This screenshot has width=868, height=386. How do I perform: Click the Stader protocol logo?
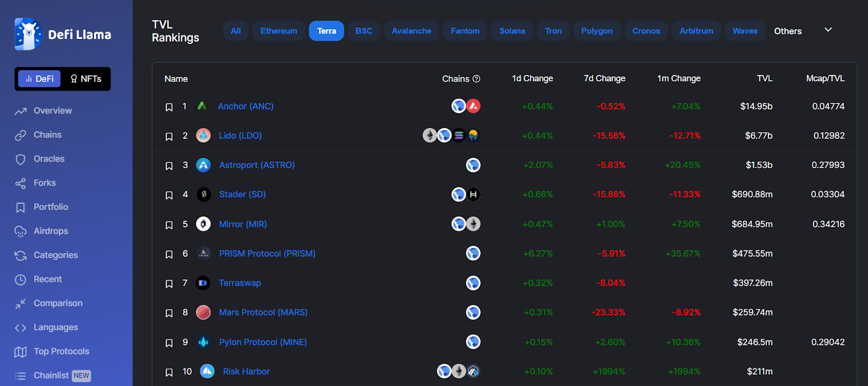(x=203, y=194)
